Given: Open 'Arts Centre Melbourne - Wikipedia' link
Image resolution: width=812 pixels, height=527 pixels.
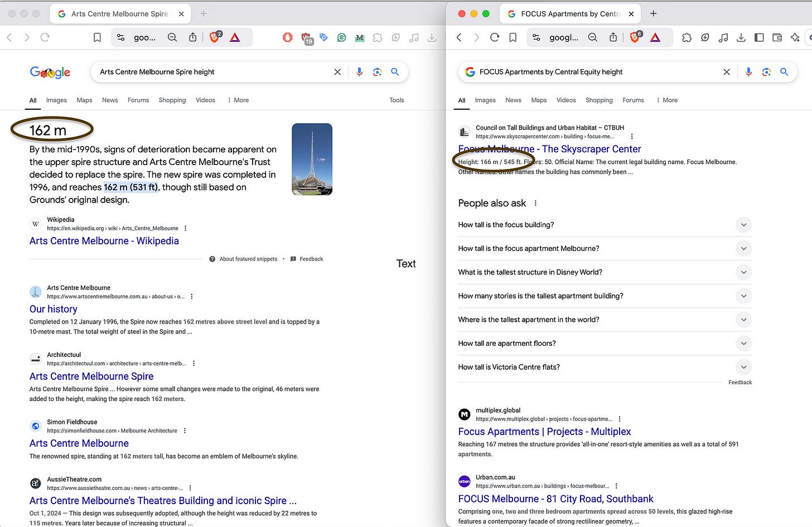Looking at the screenshot, I should coord(104,241).
